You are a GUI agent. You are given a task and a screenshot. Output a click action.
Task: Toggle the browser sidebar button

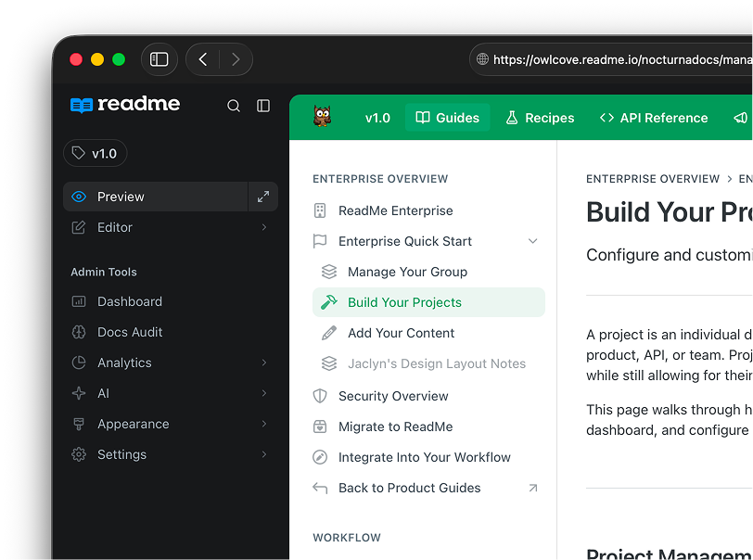[159, 59]
